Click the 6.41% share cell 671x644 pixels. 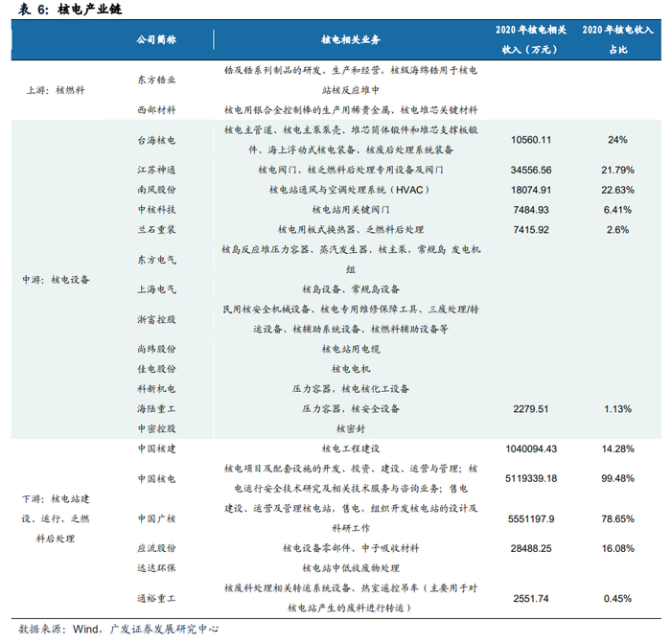(x=617, y=210)
